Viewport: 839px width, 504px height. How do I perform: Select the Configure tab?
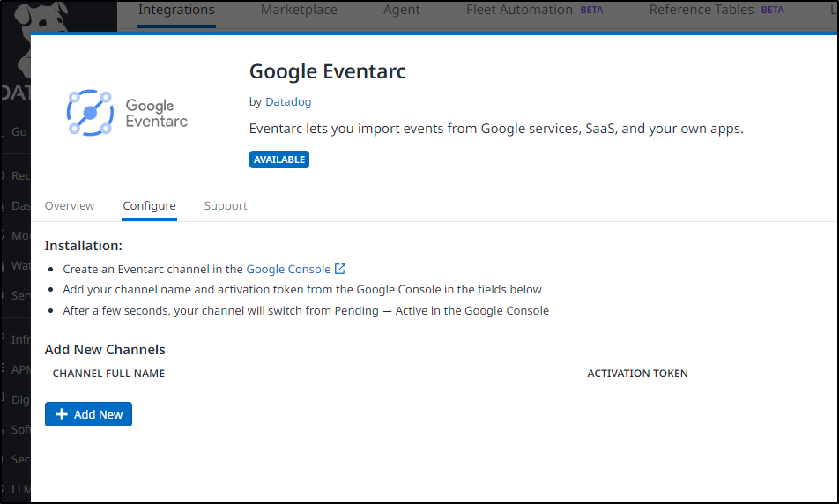[149, 206]
